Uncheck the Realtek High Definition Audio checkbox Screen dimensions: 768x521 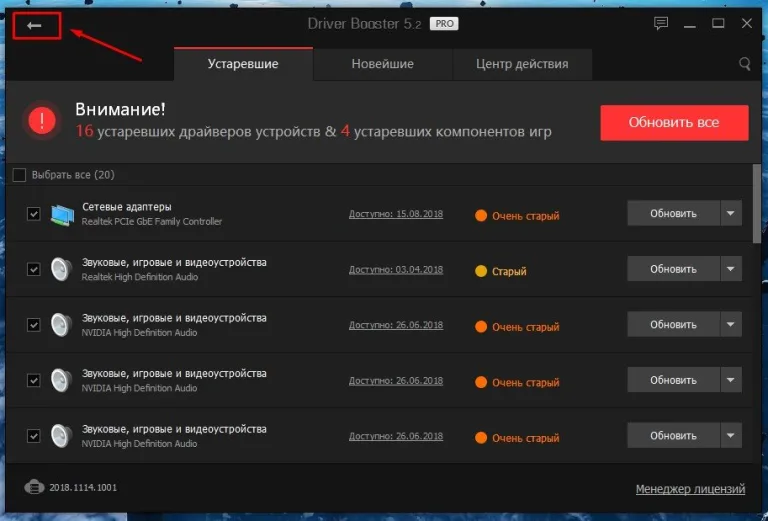coord(33,269)
